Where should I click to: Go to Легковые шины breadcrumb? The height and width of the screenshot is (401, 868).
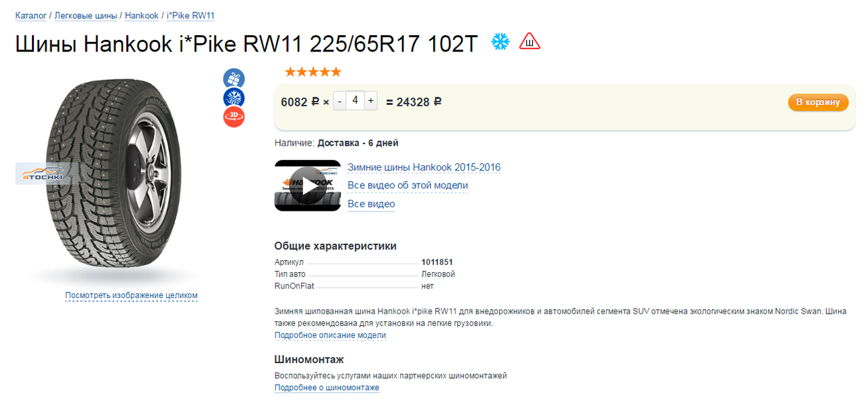click(85, 16)
